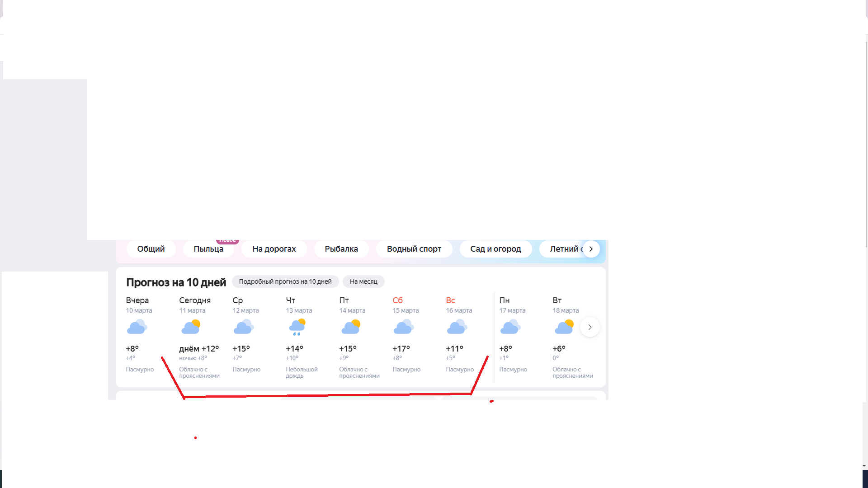Select the Рыбалка tab

pos(341,249)
